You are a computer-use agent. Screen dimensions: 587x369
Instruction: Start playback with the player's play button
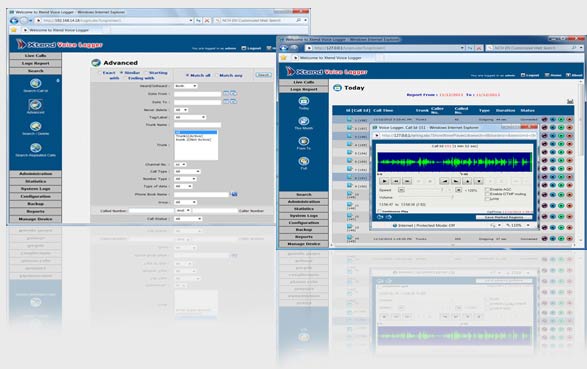[x=384, y=181]
